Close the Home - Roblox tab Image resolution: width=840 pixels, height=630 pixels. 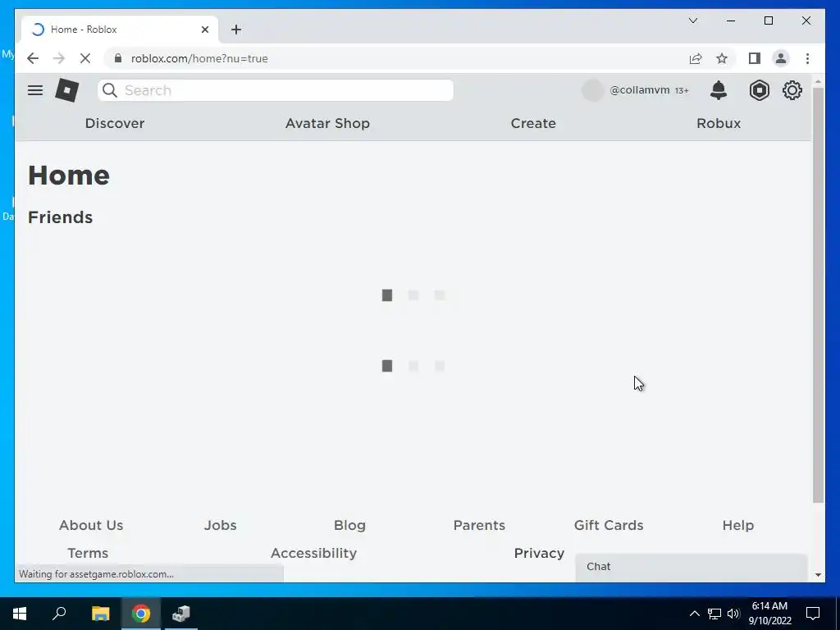[x=204, y=30]
